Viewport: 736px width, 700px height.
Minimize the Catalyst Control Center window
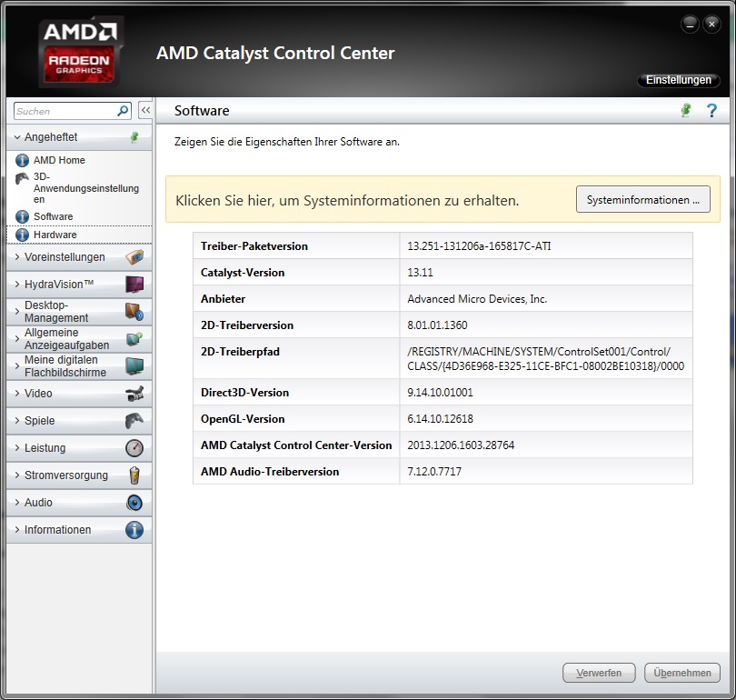[690, 25]
